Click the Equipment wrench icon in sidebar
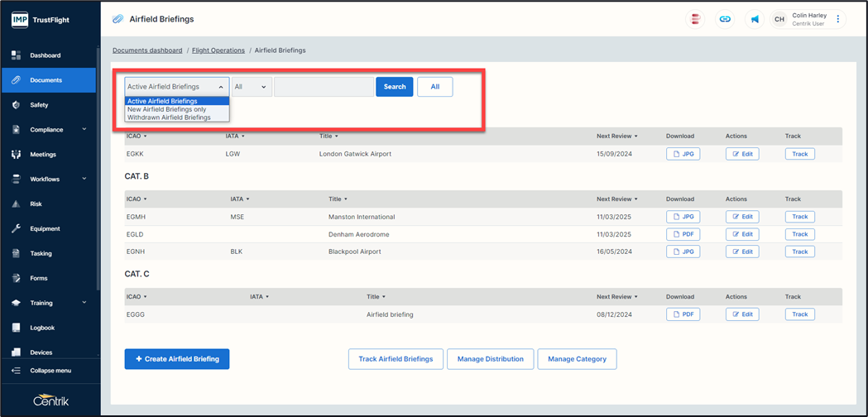This screenshot has width=868, height=417. point(16,228)
